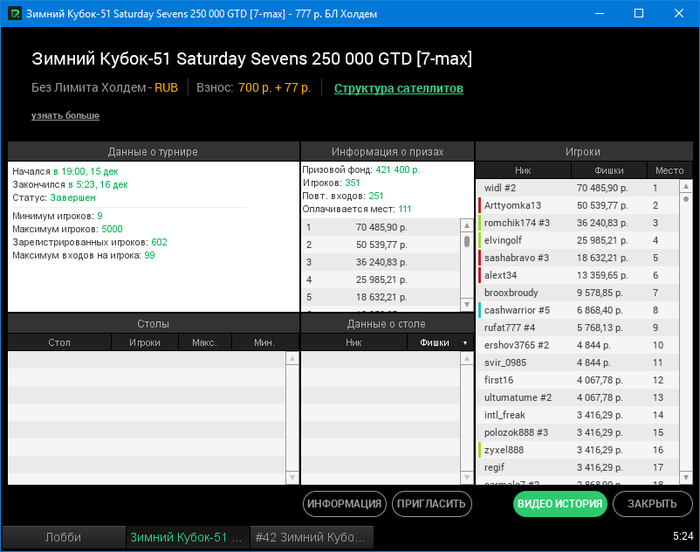The image size is (700, 552).
Task: Click red color tag beside Arttyomka13
Action: (479, 205)
